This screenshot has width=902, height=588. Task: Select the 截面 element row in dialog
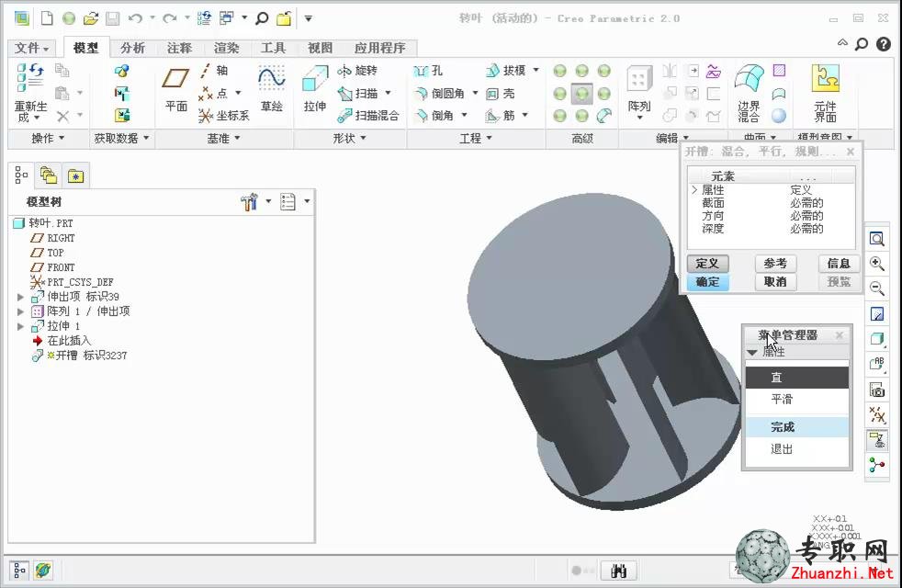[771, 203]
